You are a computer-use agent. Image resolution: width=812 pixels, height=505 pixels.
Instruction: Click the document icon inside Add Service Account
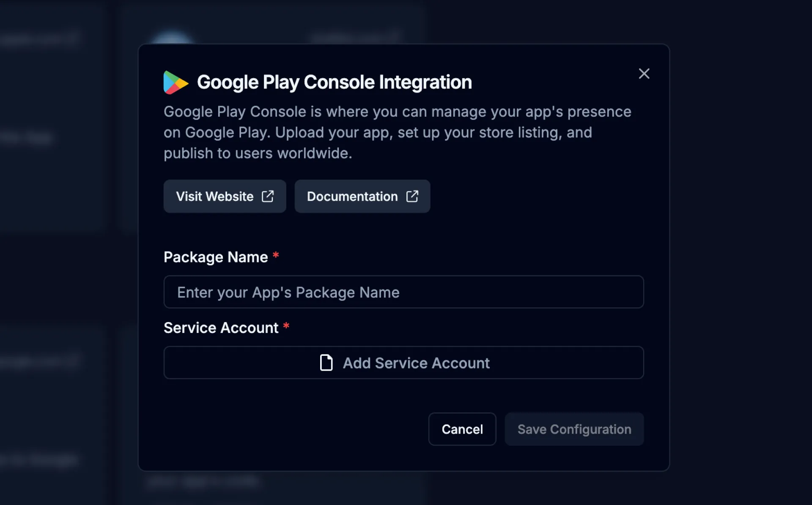tap(326, 363)
